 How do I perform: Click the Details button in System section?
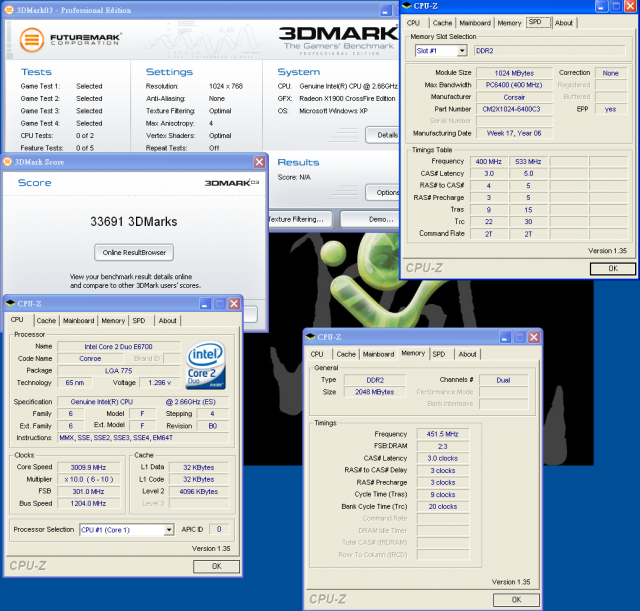tap(382, 135)
